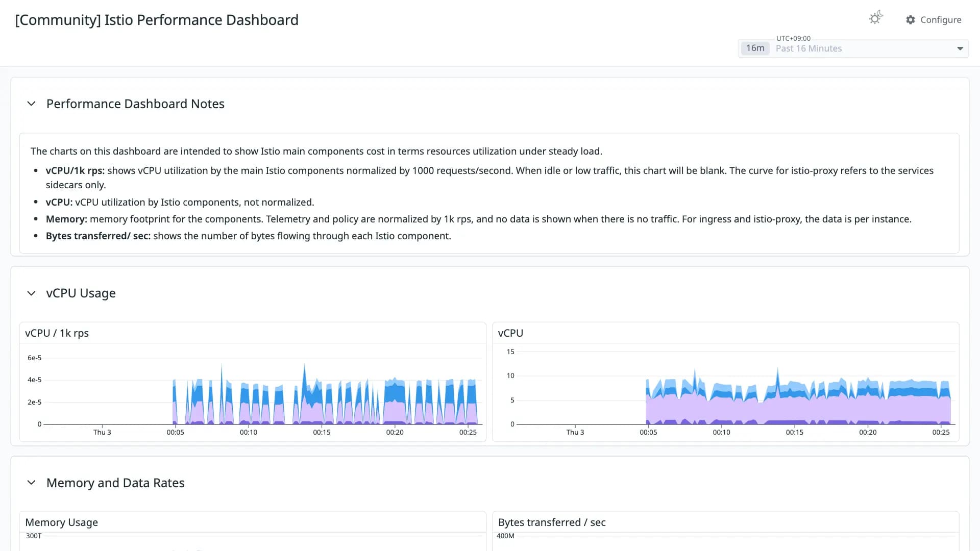Image resolution: width=980 pixels, height=551 pixels.
Task: Click the 16m time badge
Action: click(755, 48)
